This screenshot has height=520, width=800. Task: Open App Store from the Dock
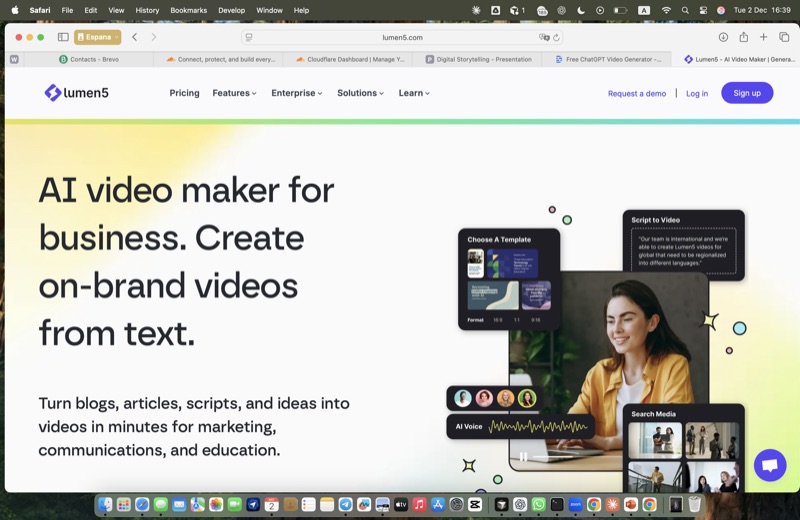click(x=438, y=505)
